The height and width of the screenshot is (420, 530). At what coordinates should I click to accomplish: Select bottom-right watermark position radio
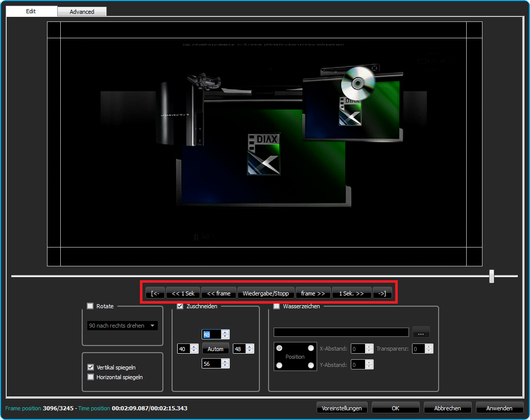pyautogui.click(x=311, y=365)
